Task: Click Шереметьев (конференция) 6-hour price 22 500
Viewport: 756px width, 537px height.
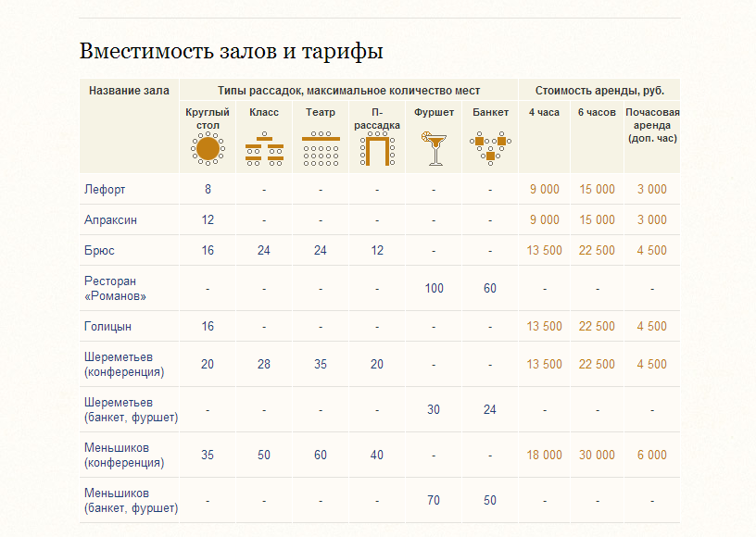Action: pos(597,365)
